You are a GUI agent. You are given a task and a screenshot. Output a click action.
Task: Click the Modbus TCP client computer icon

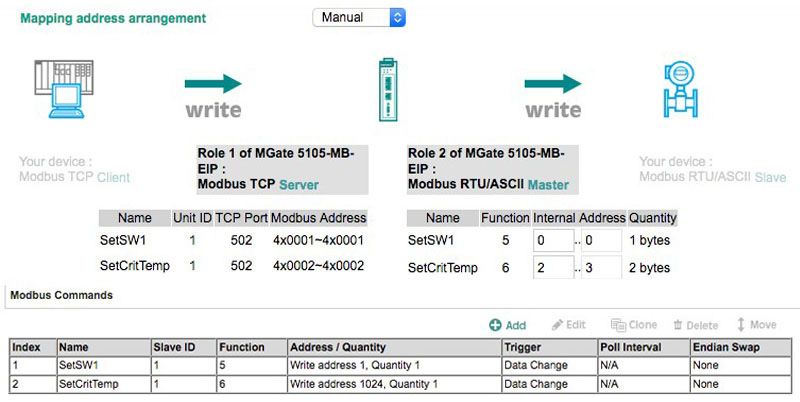tap(64, 89)
